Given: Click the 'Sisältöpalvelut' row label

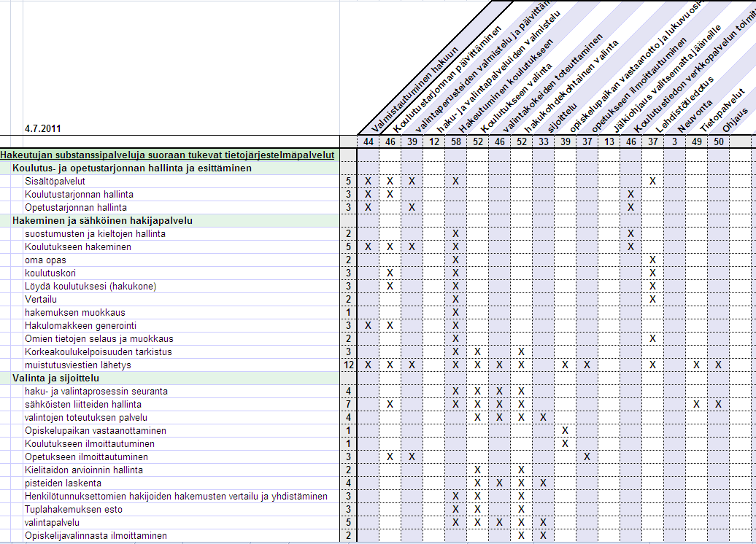Looking at the screenshot, I should [55, 181].
